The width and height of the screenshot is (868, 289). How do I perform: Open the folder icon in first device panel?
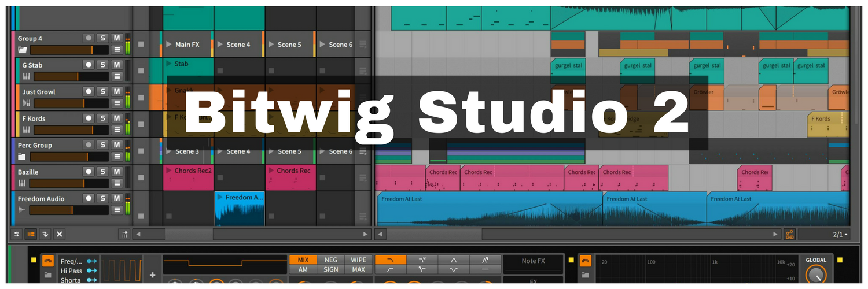pyautogui.click(x=48, y=275)
